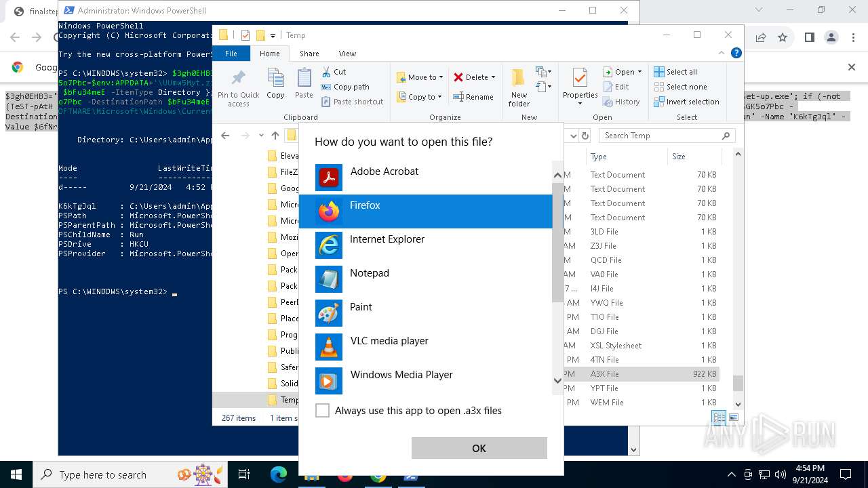Switch to details view button
The image size is (868, 488).
tap(719, 418)
